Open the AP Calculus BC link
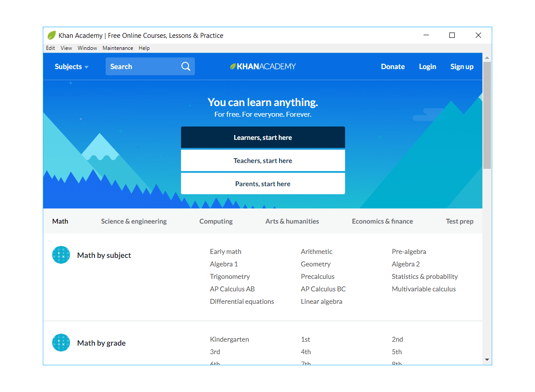The height and width of the screenshot is (392, 535). point(323,289)
